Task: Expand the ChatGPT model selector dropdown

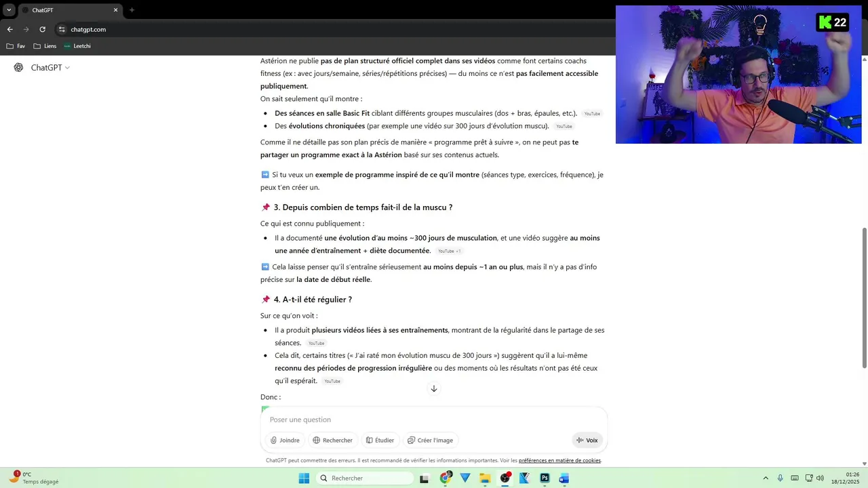Action: (50, 67)
